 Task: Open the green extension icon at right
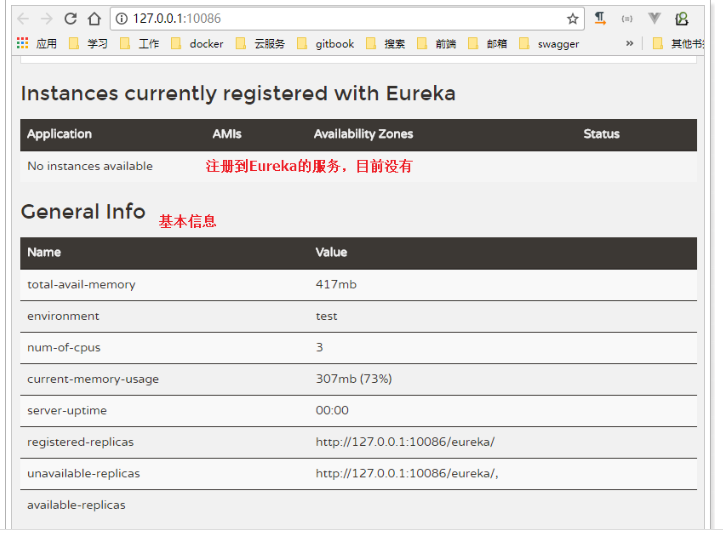tap(682, 19)
